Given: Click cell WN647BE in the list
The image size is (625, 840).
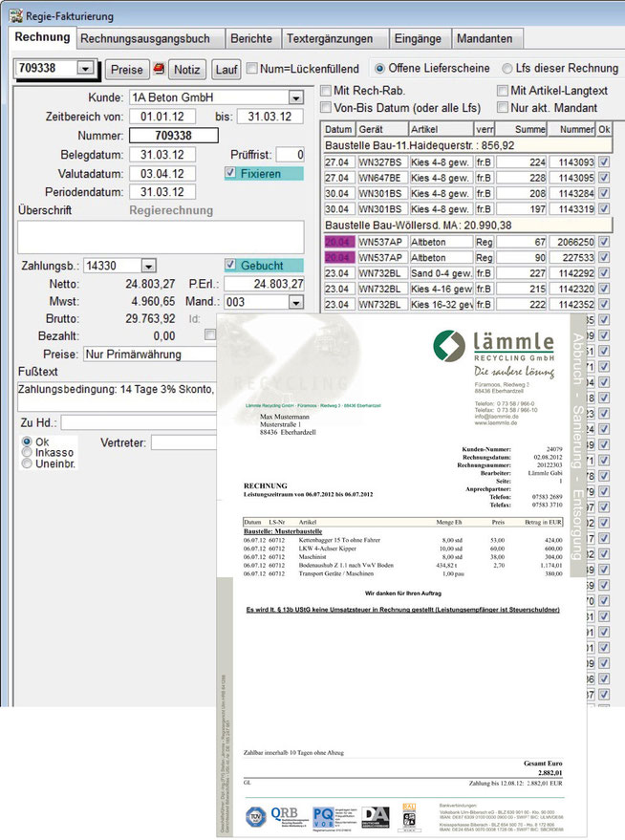Looking at the screenshot, I should pyautogui.click(x=382, y=178).
